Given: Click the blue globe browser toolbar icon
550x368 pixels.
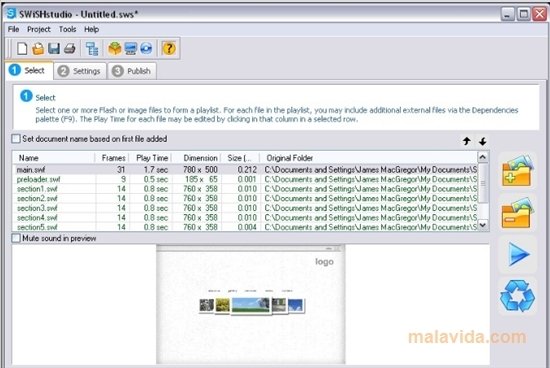Looking at the screenshot, I should coord(146,48).
